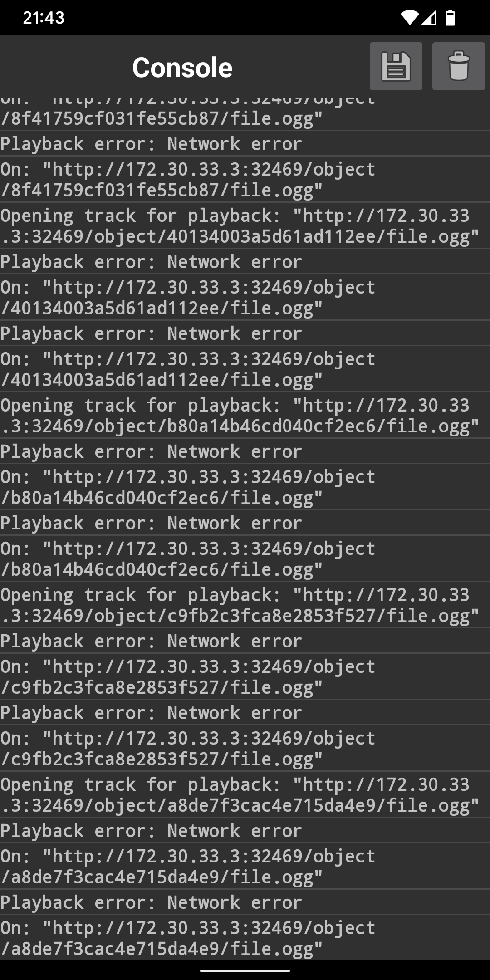Tap the Wi-Fi status icon
The width and height of the screenshot is (490, 980).
409,18
